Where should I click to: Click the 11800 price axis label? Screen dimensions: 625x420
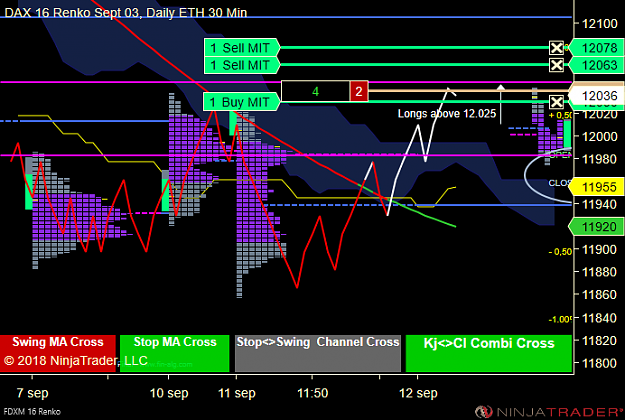click(x=600, y=363)
